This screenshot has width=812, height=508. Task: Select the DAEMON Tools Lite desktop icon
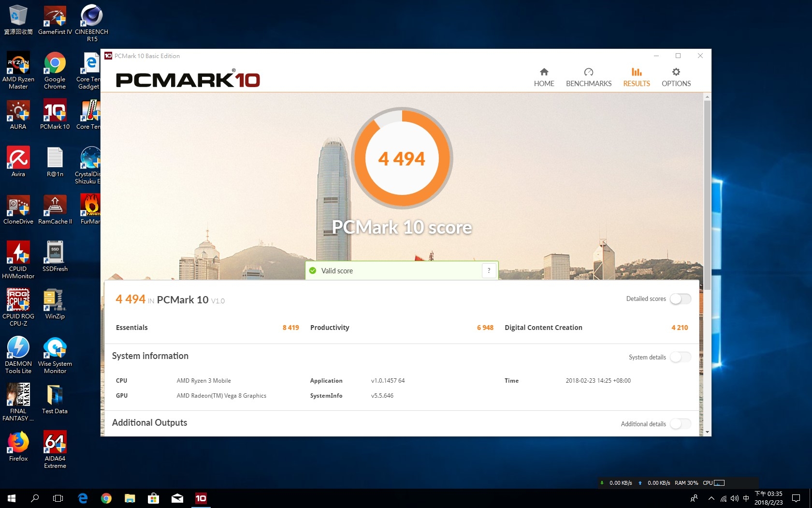[18, 355]
